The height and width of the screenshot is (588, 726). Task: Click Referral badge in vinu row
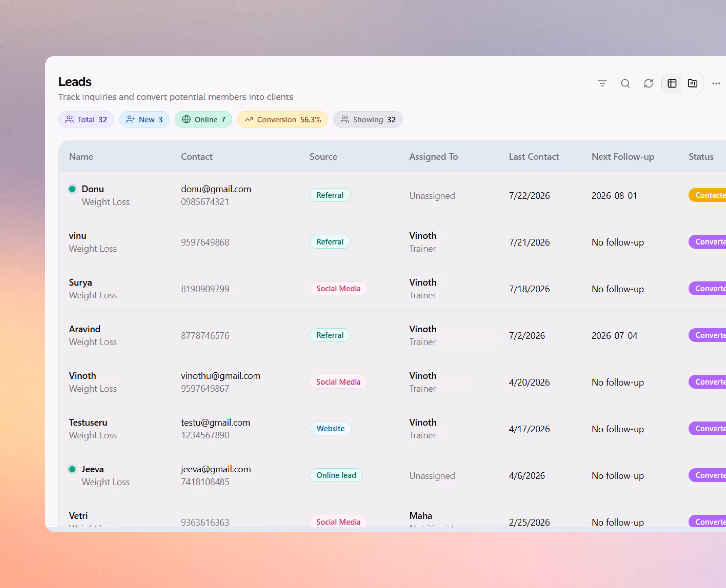tap(330, 242)
